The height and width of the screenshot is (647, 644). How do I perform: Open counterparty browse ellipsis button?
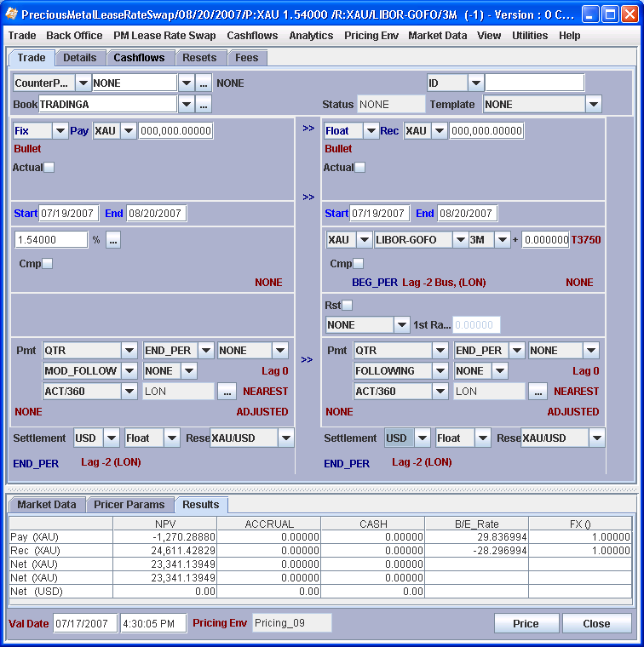tap(203, 83)
